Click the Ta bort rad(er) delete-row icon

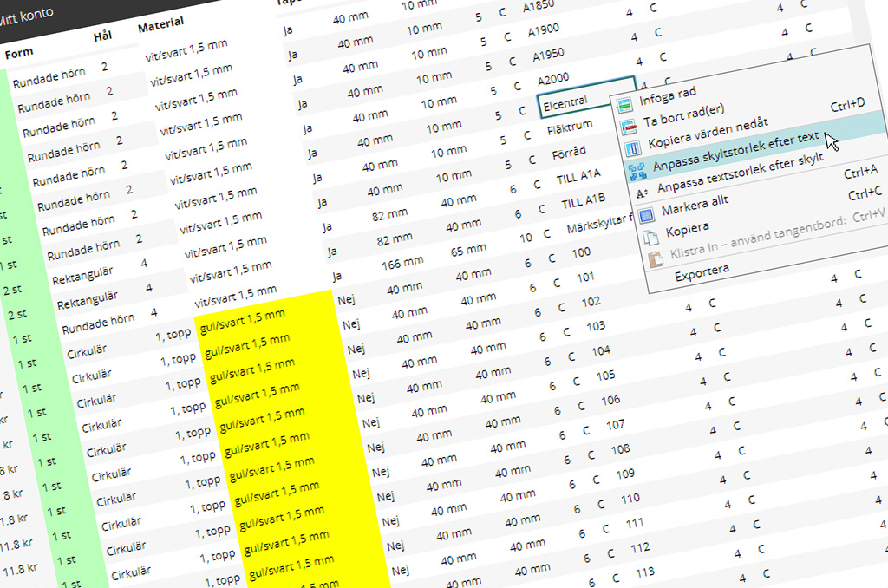point(628,126)
